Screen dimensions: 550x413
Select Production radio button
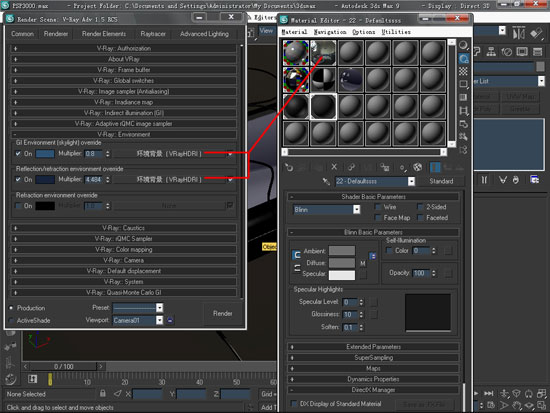coord(11,308)
